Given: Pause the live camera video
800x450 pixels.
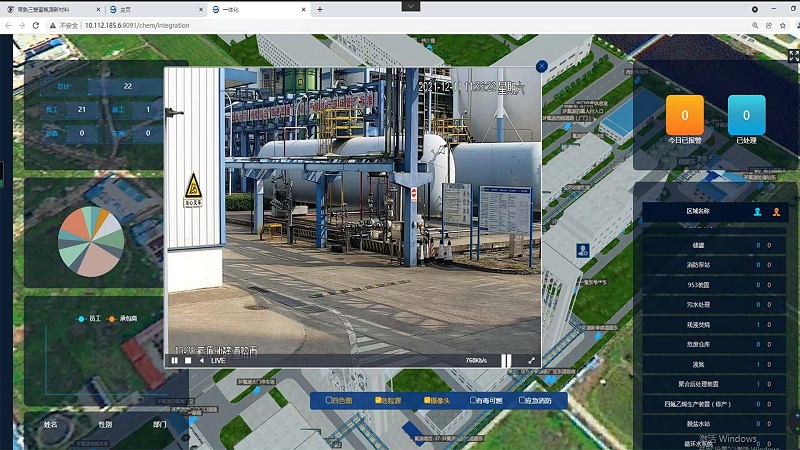Looking at the screenshot, I should click(x=174, y=361).
